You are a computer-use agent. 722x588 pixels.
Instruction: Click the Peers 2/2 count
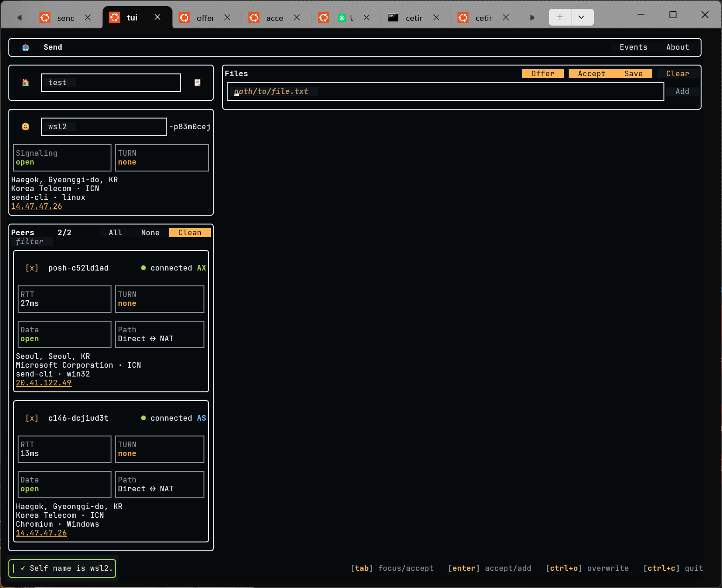(x=65, y=233)
